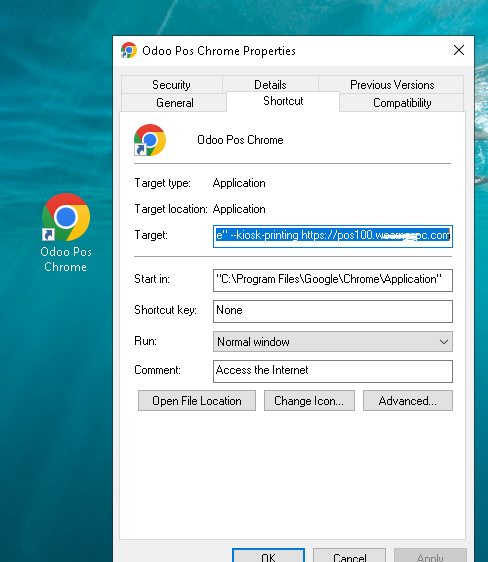Close the Odoo Pos Chrome Properties dialog
This screenshot has width=488, height=562.
(x=459, y=50)
